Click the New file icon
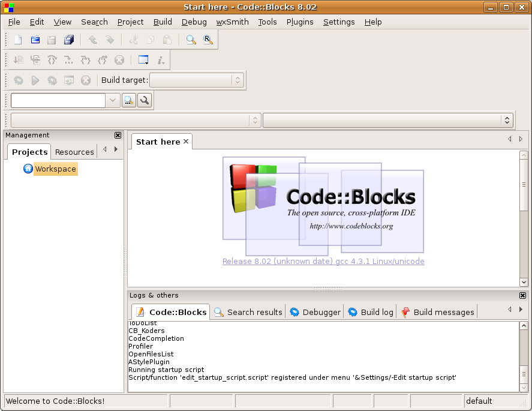Image resolution: width=532 pixels, height=411 pixels. tap(19, 40)
